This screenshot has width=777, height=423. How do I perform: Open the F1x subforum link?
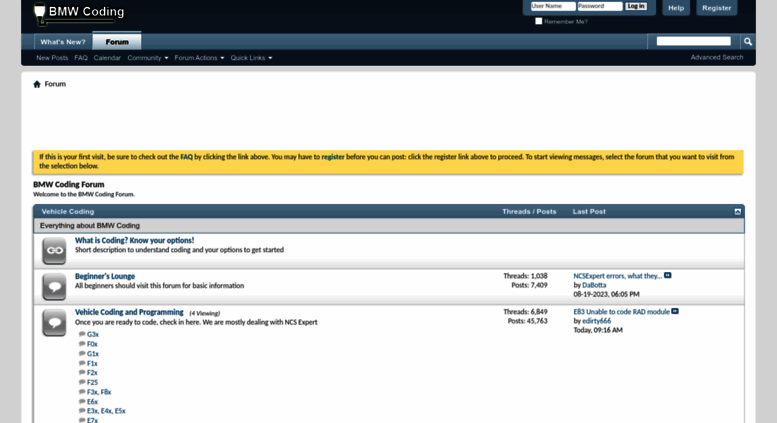coord(92,363)
